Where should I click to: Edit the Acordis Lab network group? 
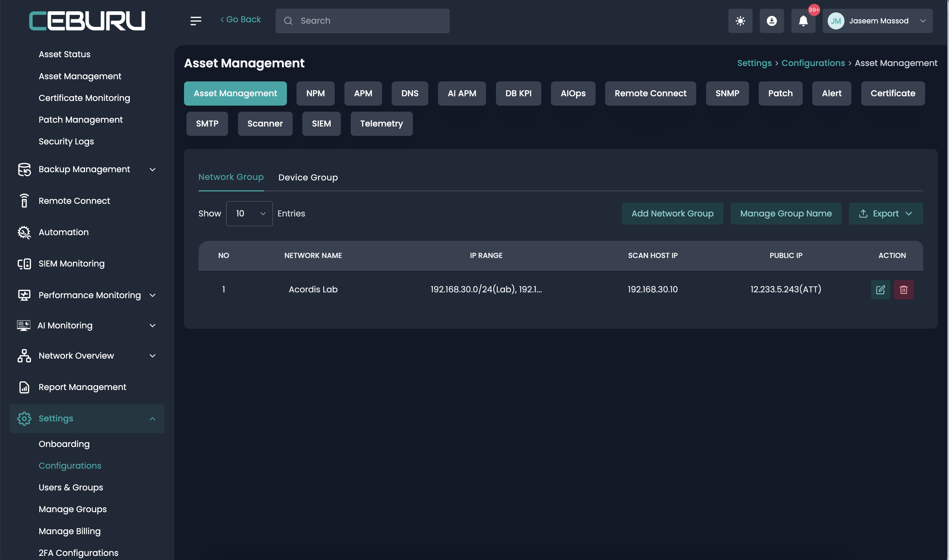coord(880,289)
